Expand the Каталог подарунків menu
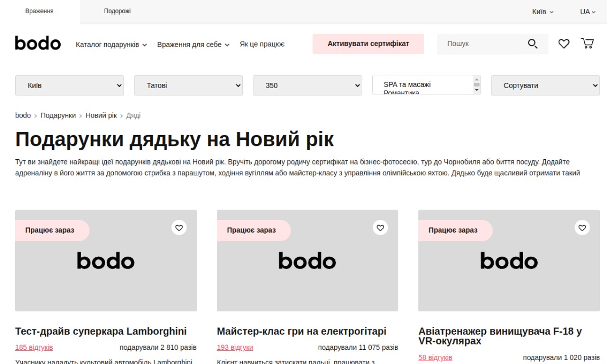Image resolution: width=607 pixels, height=364 pixels. pos(111,45)
